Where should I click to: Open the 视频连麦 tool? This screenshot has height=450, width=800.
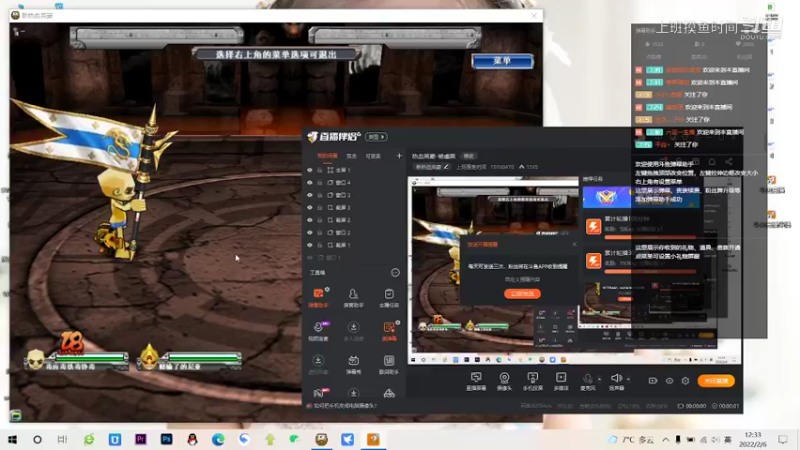[318, 331]
